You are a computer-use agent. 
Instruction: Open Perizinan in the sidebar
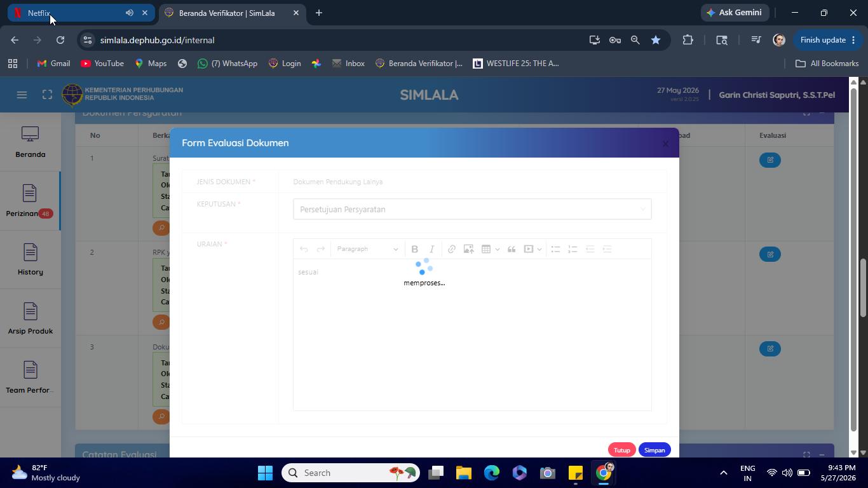point(30,201)
